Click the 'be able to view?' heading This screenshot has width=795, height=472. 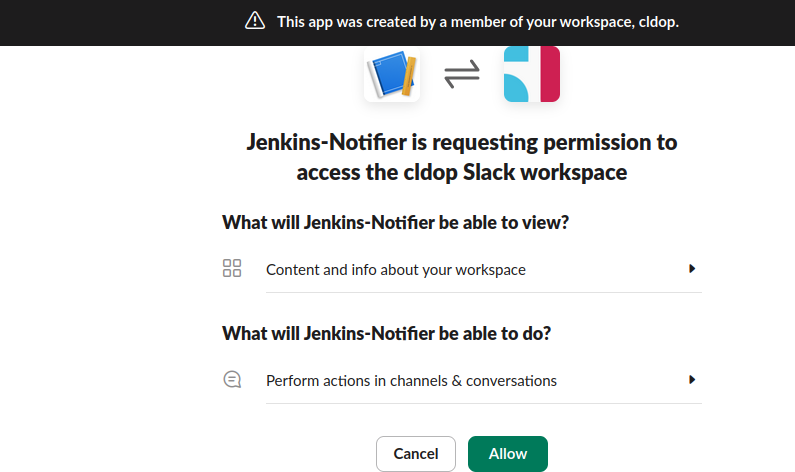click(395, 223)
